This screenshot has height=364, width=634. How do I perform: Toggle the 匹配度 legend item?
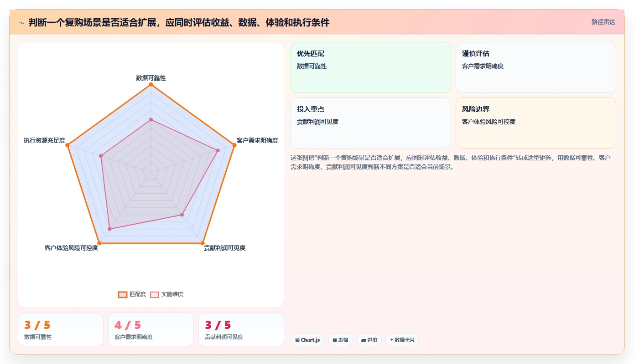(132, 294)
